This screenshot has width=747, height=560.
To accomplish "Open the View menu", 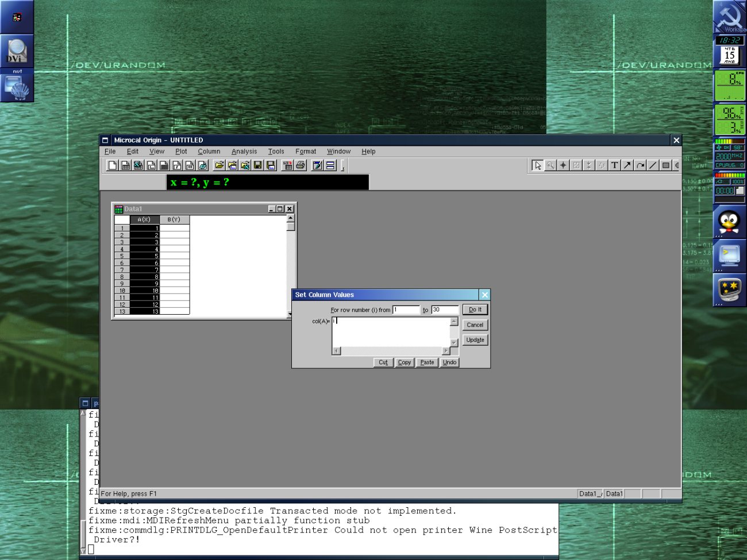I will point(157,152).
